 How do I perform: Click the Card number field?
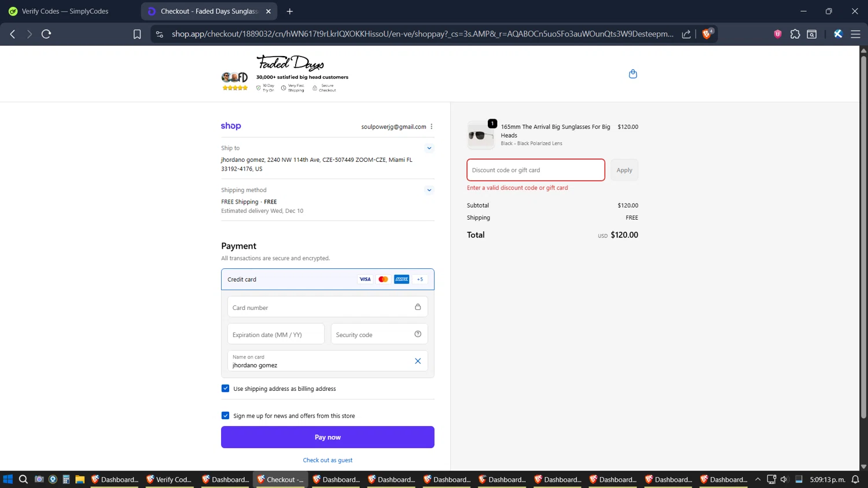pyautogui.click(x=328, y=307)
